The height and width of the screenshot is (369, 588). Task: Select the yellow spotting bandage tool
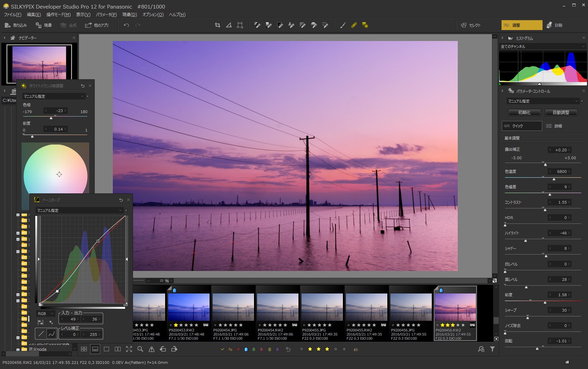tap(354, 25)
